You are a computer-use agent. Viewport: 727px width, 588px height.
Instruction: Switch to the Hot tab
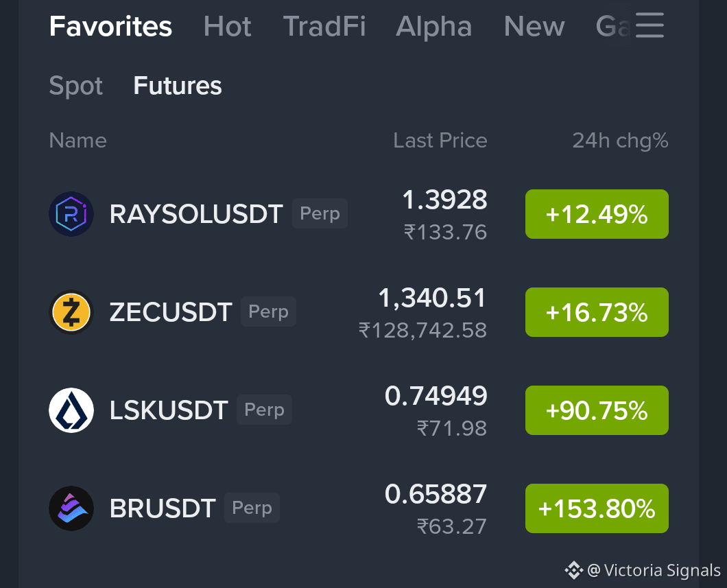[x=227, y=26]
